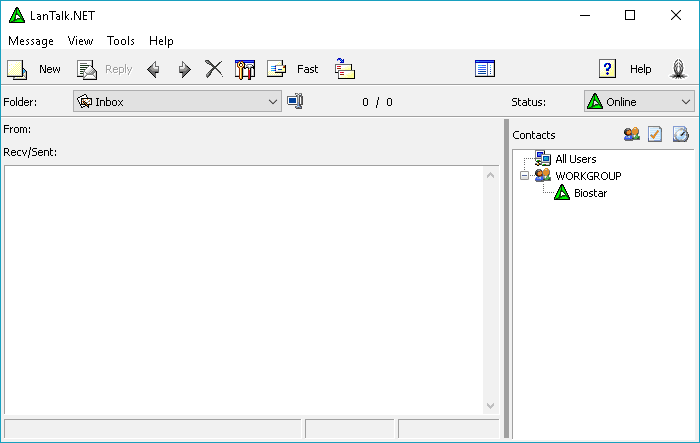Click the checkmark note icon in Contacts header
The height and width of the screenshot is (443, 700).
(655, 134)
